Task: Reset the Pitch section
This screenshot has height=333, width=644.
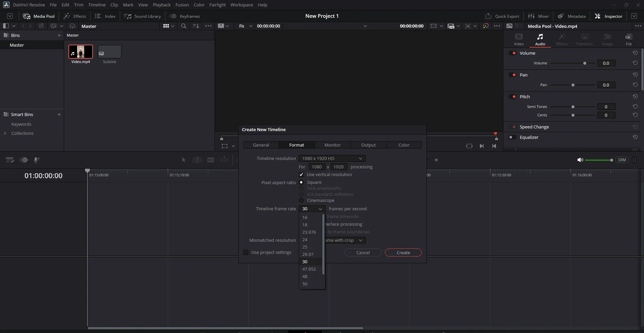Action: (635, 97)
